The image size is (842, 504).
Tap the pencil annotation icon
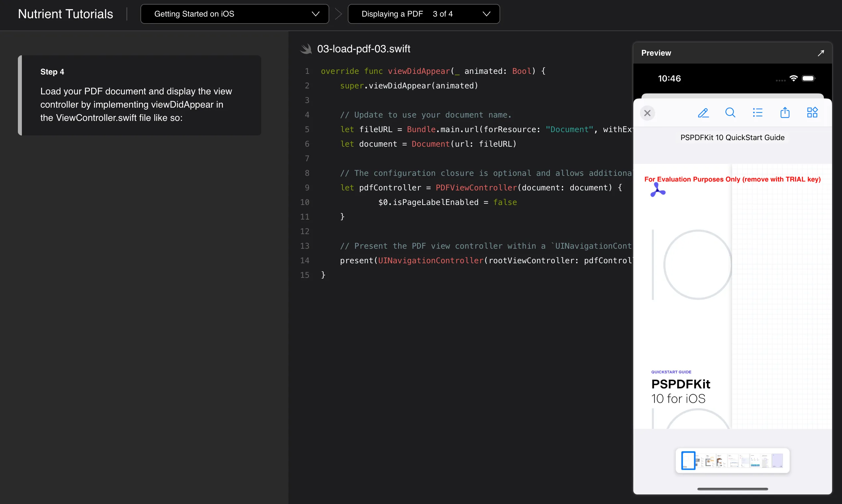(x=703, y=113)
